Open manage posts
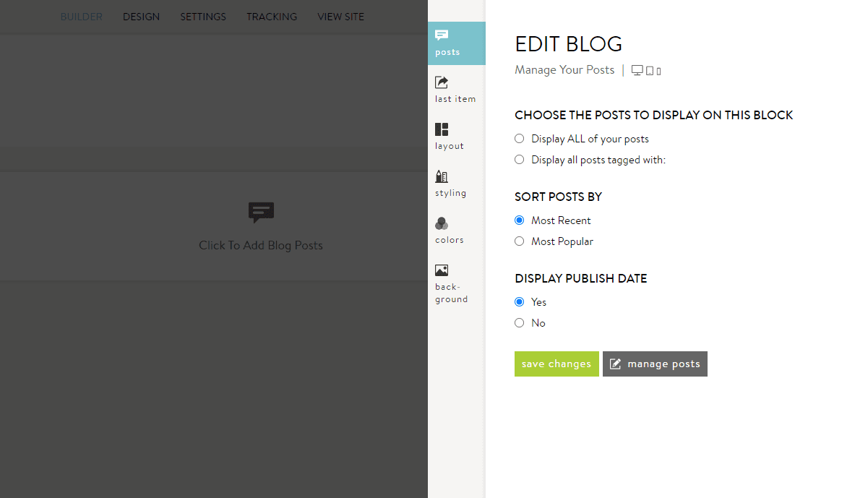868x498 pixels. [655, 364]
